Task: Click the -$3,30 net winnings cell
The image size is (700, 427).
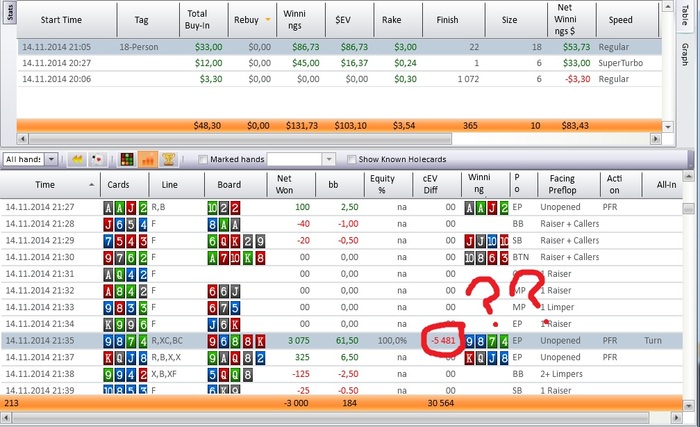Action: [577, 79]
